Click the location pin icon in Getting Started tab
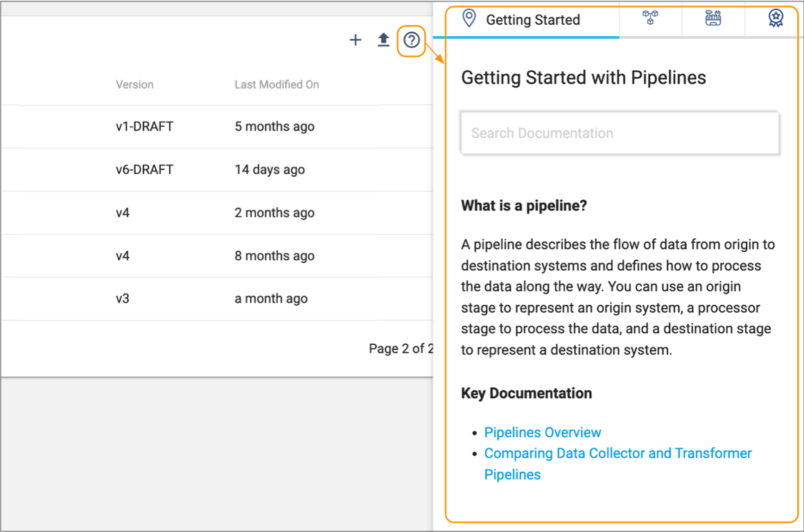 coord(469,19)
